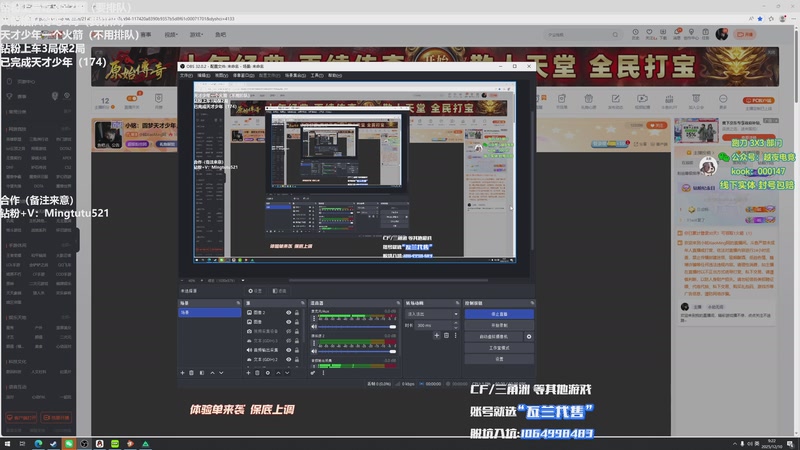
Task: Pop out the Controls dock
Action: click(532, 303)
